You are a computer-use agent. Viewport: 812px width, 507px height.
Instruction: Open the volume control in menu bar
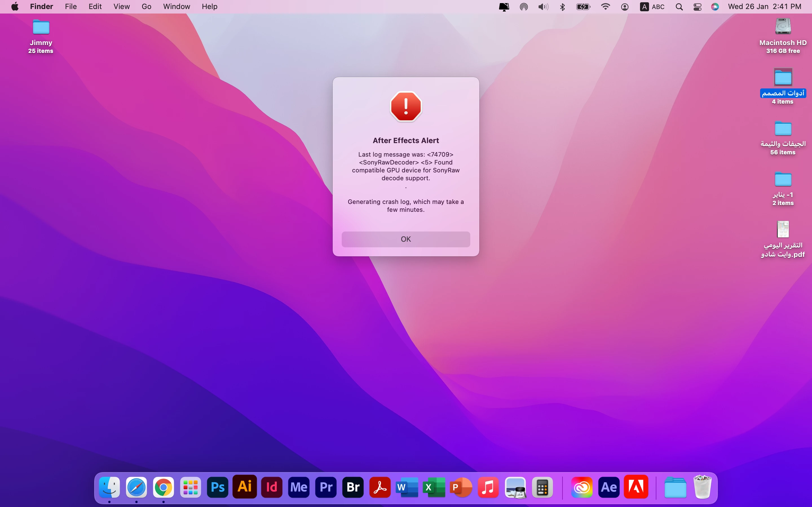click(x=543, y=7)
